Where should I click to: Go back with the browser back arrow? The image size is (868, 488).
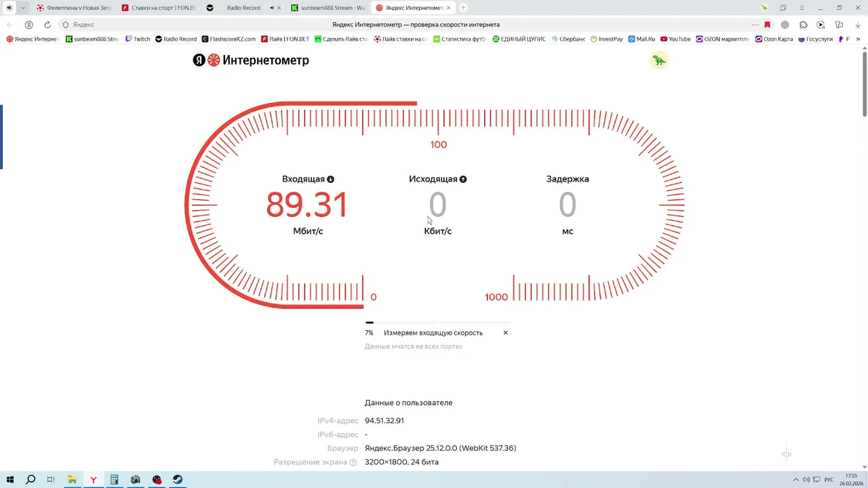click(x=9, y=24)
